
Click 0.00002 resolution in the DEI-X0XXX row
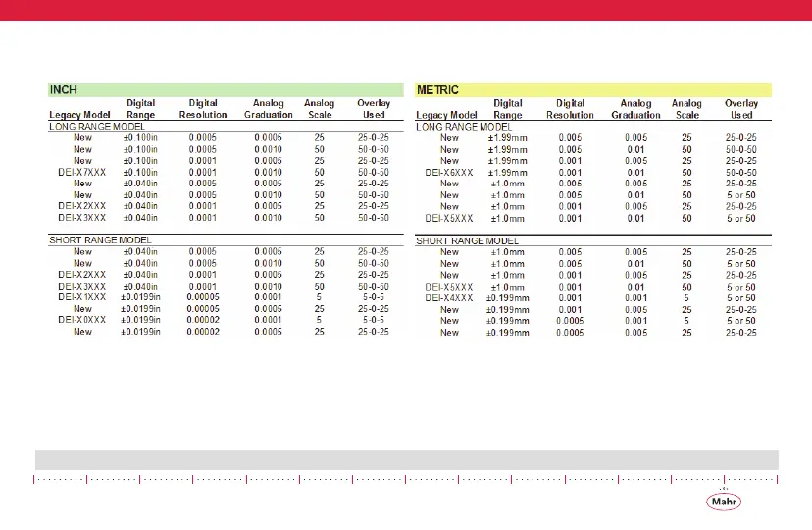point(203,320)
